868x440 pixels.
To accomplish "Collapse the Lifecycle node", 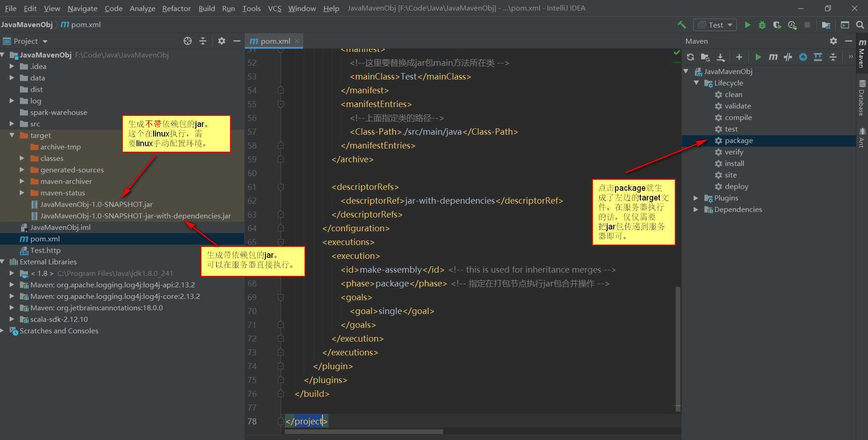I will (696, 83).
